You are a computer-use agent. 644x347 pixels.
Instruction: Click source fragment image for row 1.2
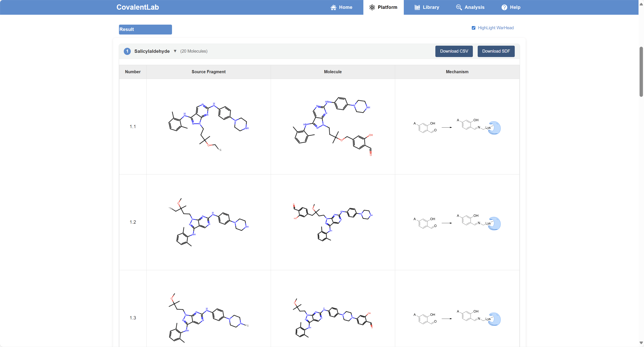[x=208, y=222]
